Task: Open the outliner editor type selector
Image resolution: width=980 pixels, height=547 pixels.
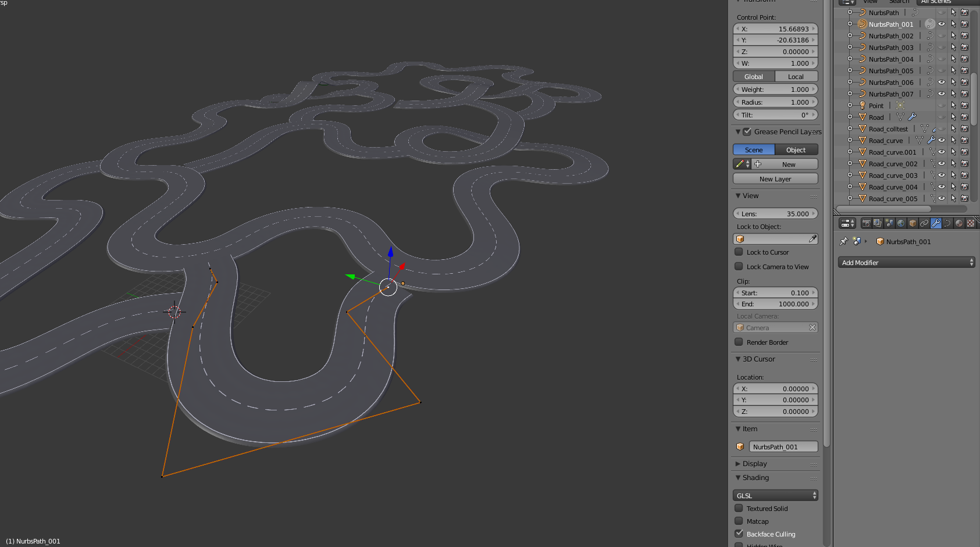Action: click(847, 2)
